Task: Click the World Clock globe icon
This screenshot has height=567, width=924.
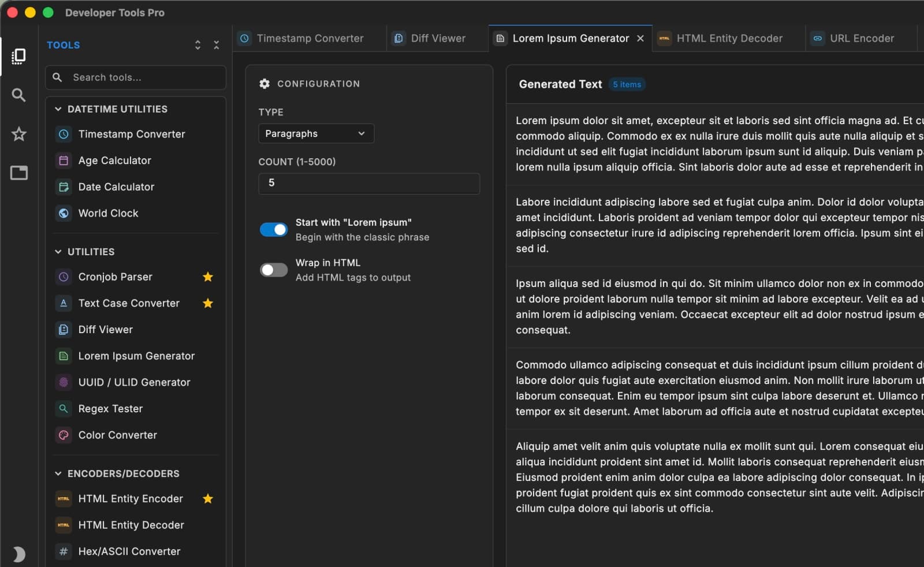Action: [x=64, y=213]
